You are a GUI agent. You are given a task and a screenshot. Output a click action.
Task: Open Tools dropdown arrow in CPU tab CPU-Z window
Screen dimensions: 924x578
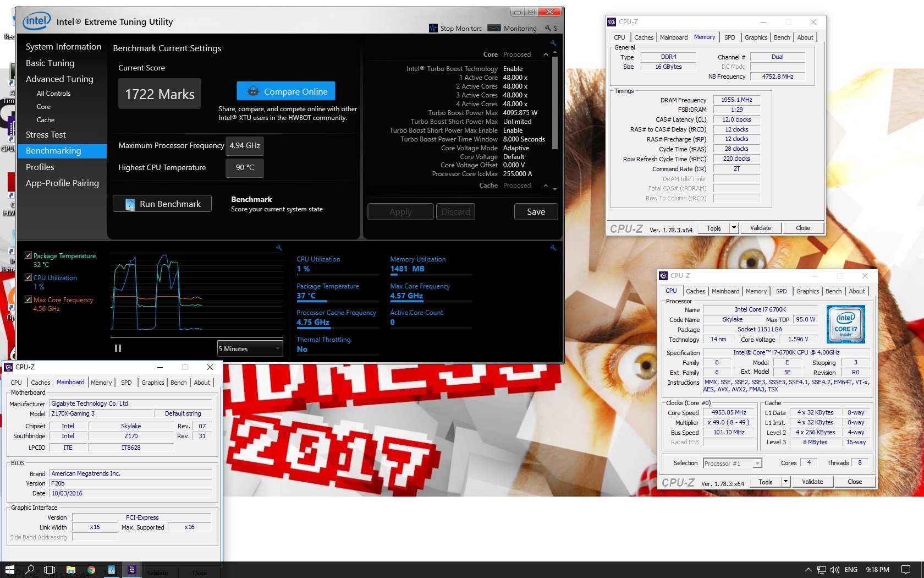(x=785, y=482)
